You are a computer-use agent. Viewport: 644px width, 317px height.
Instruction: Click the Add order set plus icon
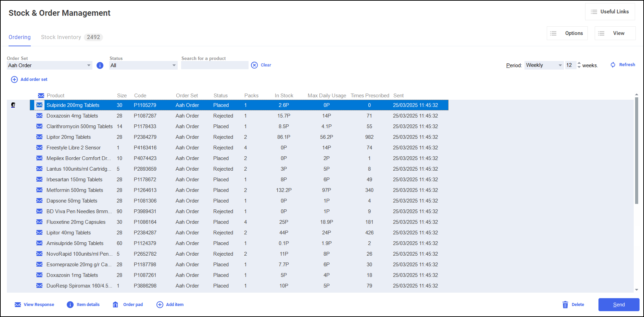click(14, 80)
